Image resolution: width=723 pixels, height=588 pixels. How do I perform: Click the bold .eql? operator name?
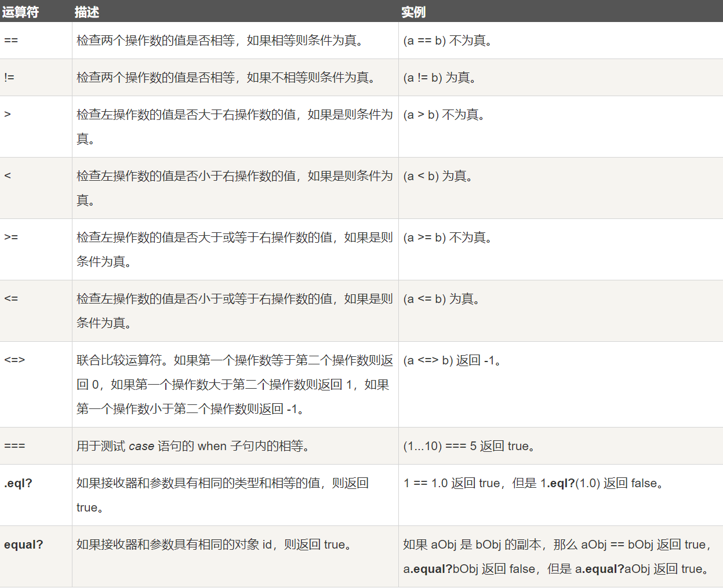[x=18, y=483]
